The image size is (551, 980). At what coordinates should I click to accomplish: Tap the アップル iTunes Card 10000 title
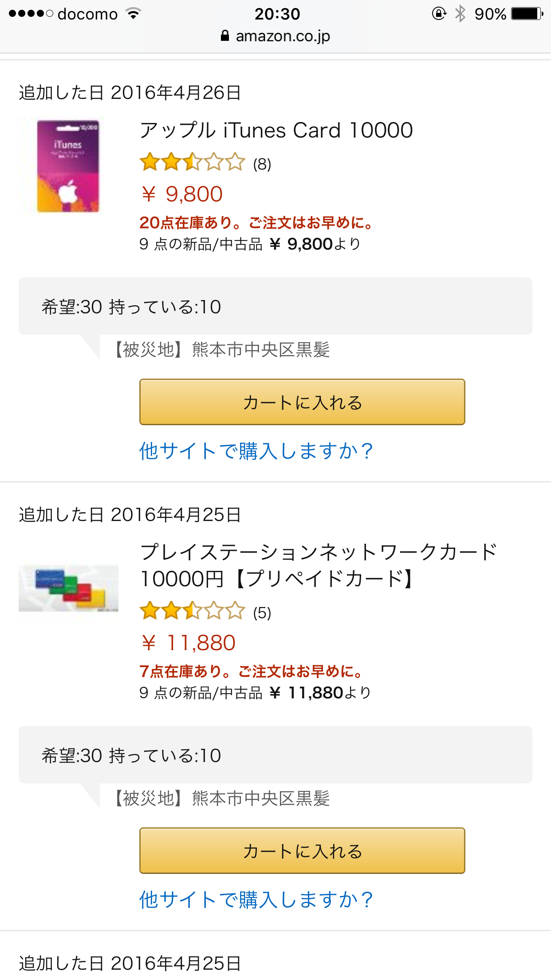276,130
